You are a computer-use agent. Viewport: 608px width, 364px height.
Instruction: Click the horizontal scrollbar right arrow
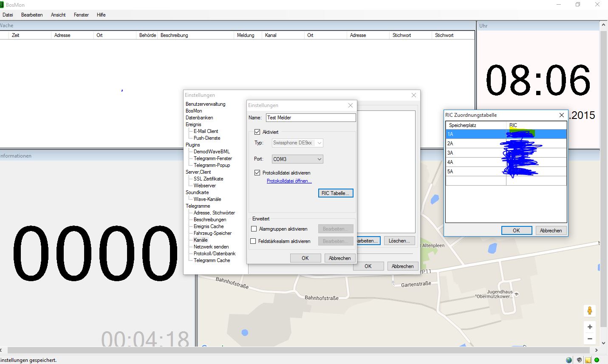tap(596, 350)
